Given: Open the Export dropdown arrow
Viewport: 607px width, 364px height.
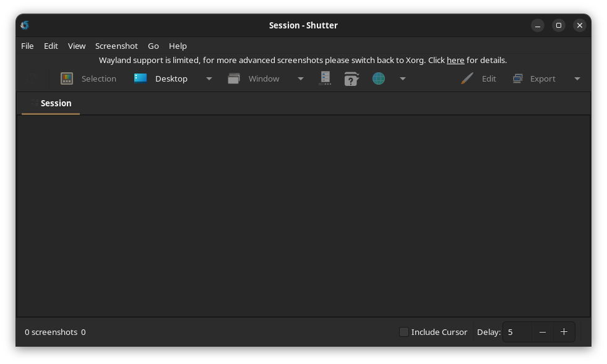Looking at the screenshot, I should coord(577,78).
